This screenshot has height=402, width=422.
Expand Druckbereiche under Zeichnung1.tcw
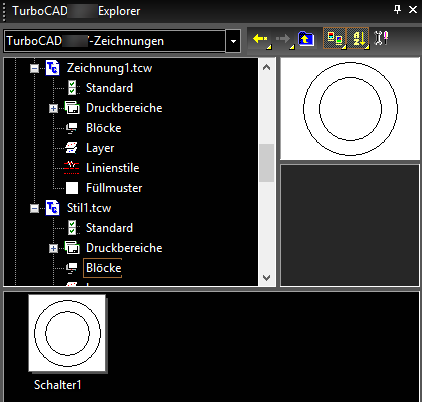[x=53, y=108]
